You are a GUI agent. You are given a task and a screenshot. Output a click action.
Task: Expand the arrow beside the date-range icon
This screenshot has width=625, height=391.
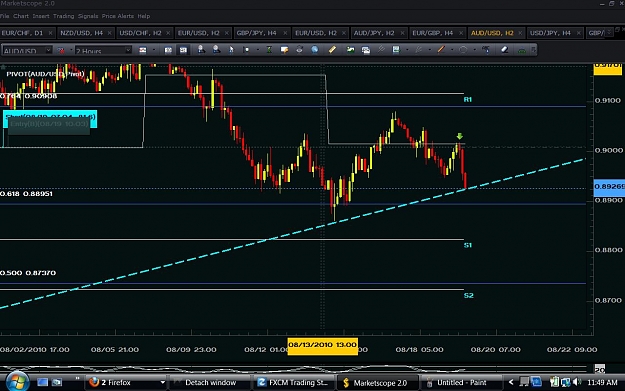[x=154, y=50]
